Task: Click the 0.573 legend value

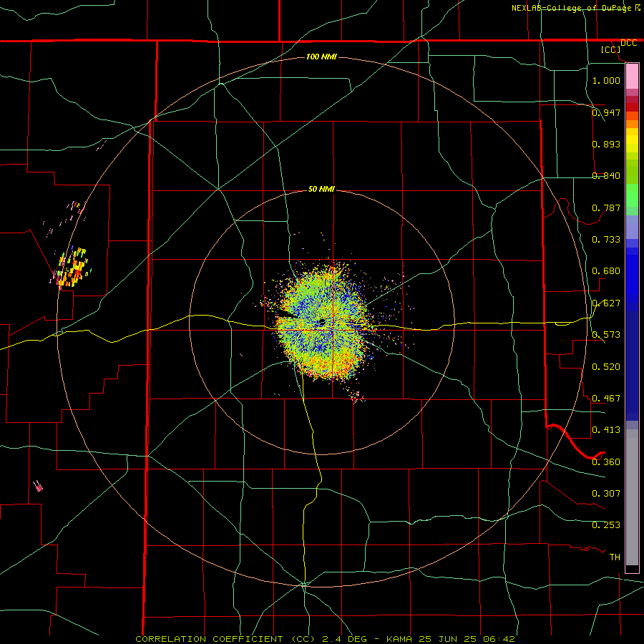Action: pyautogui.click(x=606, y=334)
